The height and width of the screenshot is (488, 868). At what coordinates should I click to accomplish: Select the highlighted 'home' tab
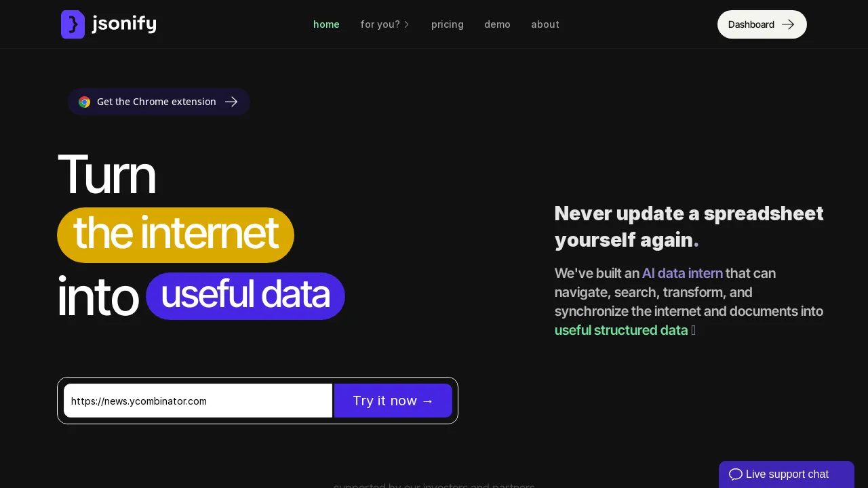326,24
